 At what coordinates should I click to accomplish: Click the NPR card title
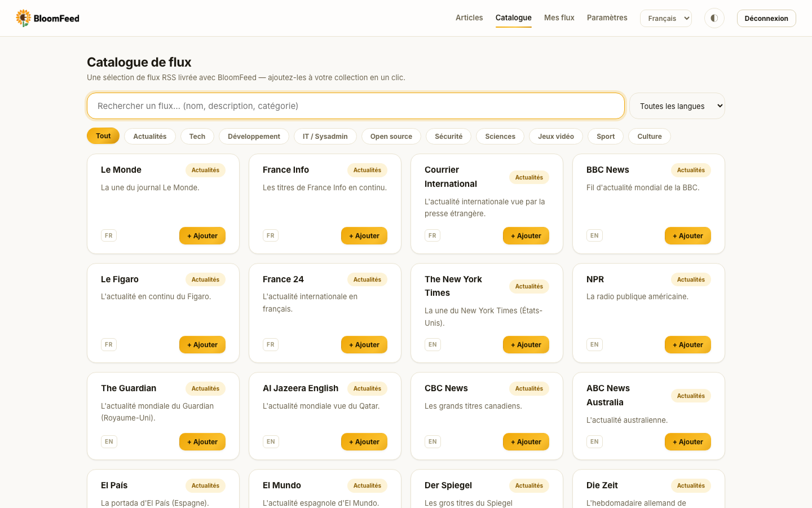click(595, 279)
